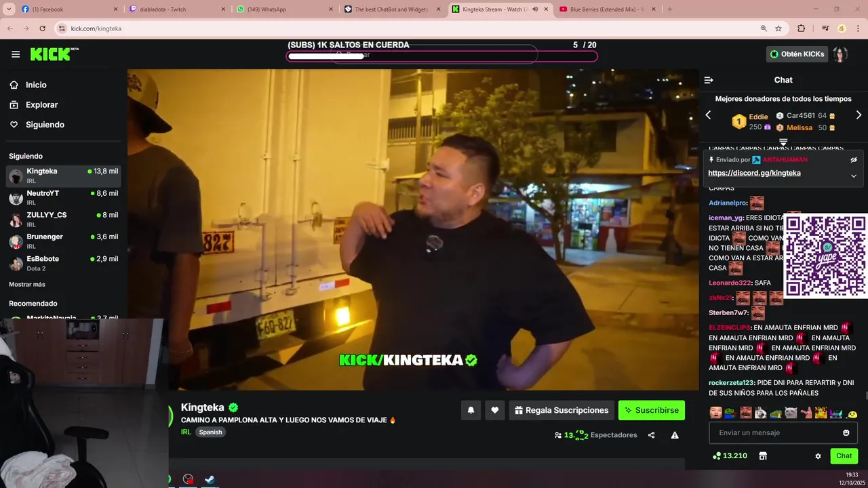The width and height of the screenshot is (868, 488).
Task: Switch to the diabladota Twitch tab
Action: click(x=176, y=9)
